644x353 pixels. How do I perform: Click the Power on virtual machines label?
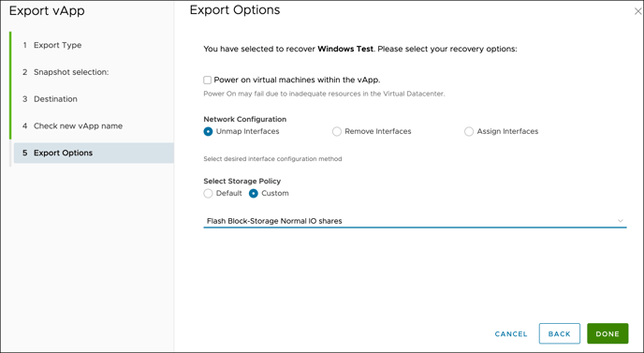(x=297, y=80)
